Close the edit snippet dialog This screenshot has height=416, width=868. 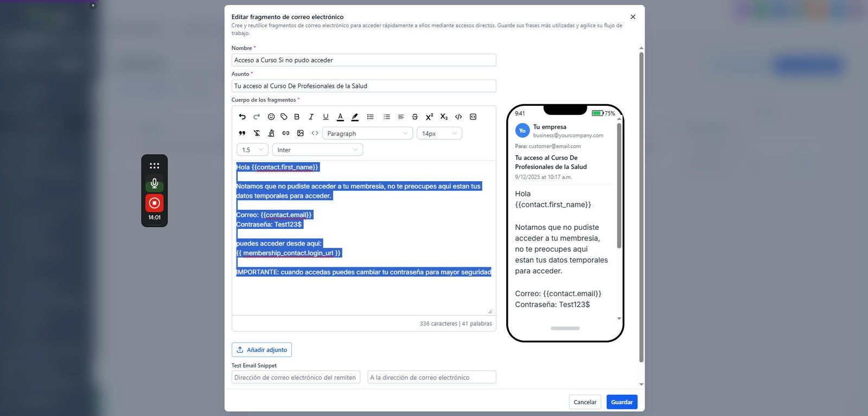633,17
